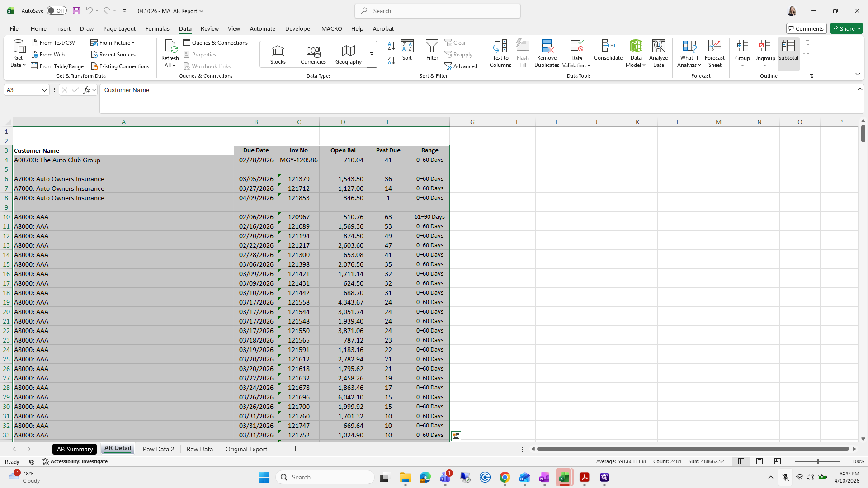The width and height of the screenshot is (868, 488).
Task: Open Text to Columns tool
Action: click(x=500, y=53)
